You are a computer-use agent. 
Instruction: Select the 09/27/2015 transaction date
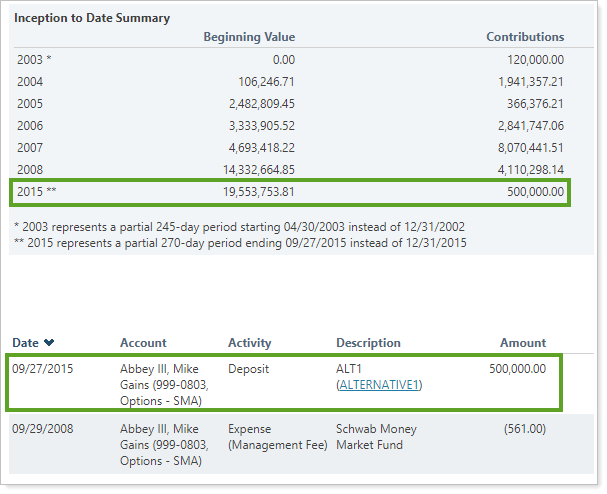click(x=42, y=368)
